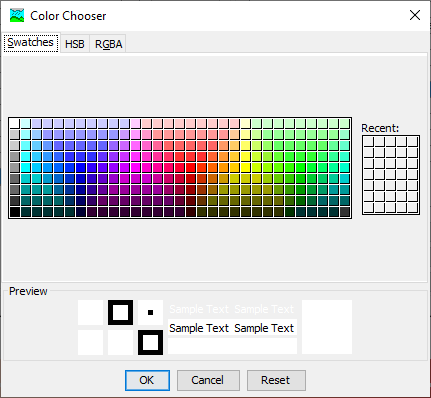Screen dimensions: 431x398
Task: Pick the pure blue swatch
Action: pos(80,168)
